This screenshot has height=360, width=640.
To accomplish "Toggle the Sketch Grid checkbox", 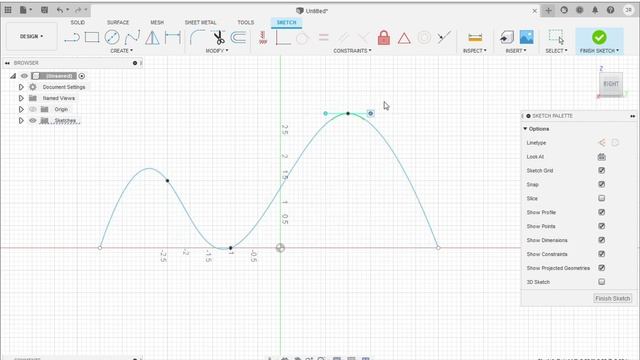I will [602, 170].
